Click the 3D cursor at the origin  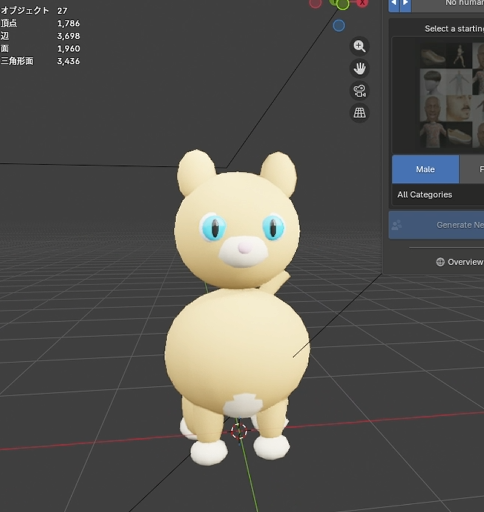[x=239, y=431]
